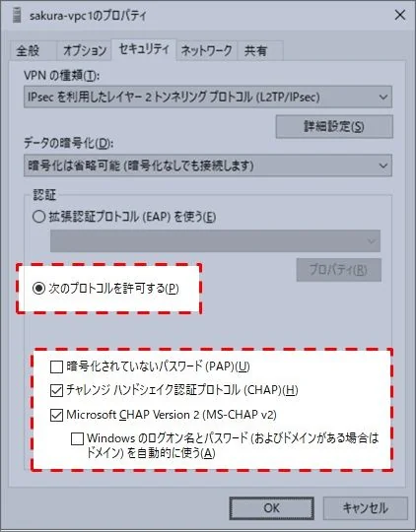This screenshot has width=416, height=532.
Task: Click the キャンセル button
Action: click(x=365, y=508)
